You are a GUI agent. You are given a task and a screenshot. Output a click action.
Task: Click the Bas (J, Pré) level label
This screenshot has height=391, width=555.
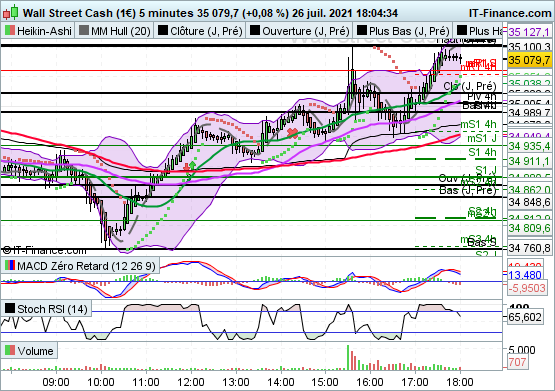[468, 191]
